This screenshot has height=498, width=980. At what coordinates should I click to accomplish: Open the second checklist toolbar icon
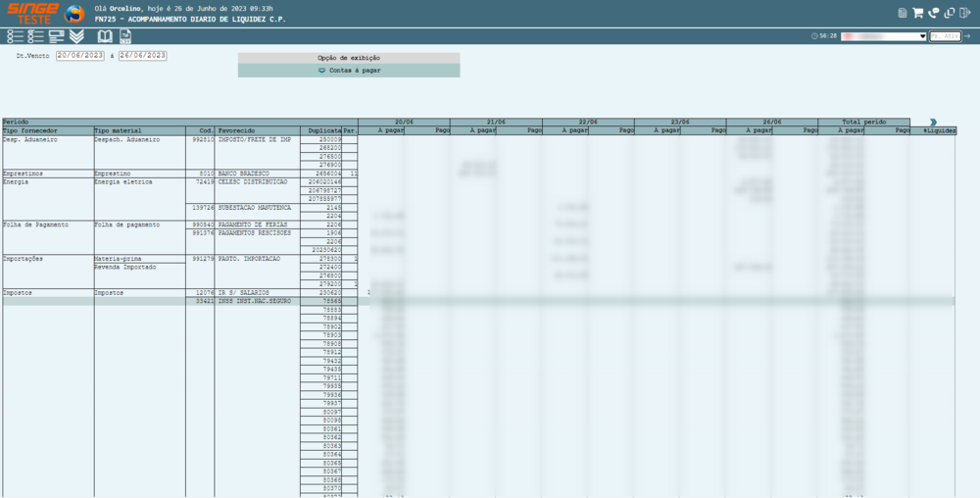click(35, 36)
